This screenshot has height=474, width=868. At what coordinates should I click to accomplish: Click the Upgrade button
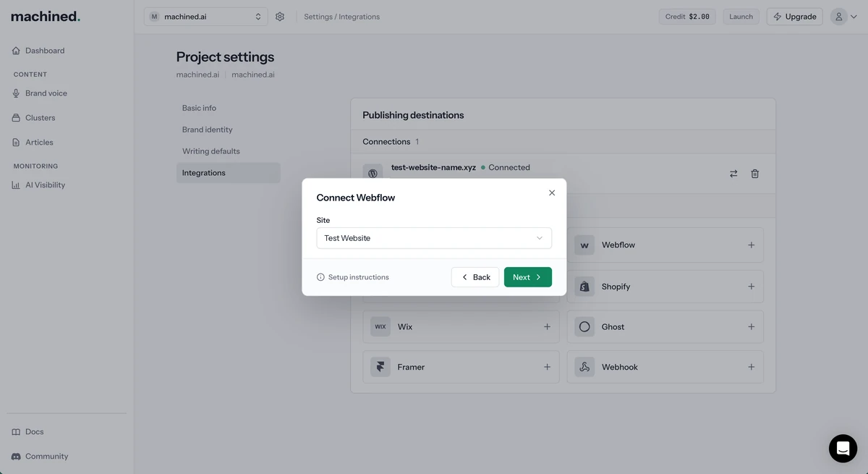coord(794,17)
